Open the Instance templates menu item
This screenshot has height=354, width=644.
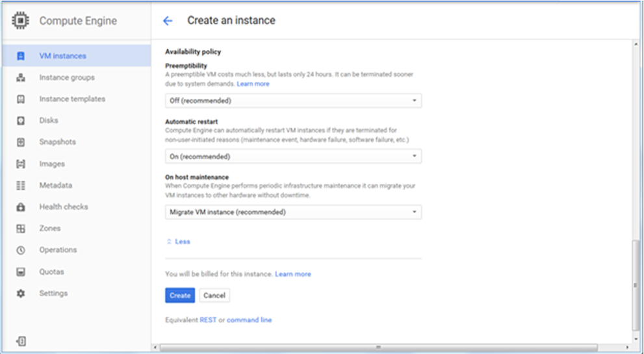click(77, 99)
